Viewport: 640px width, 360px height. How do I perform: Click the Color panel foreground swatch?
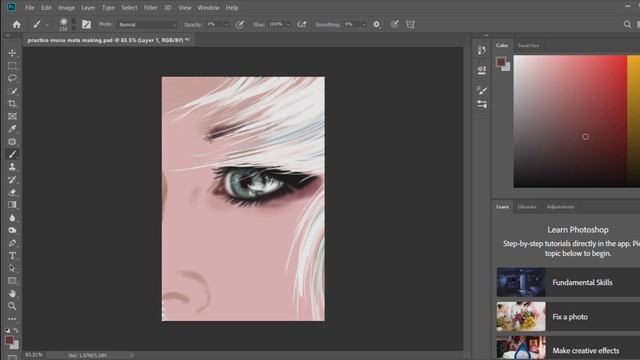[501, 62]
